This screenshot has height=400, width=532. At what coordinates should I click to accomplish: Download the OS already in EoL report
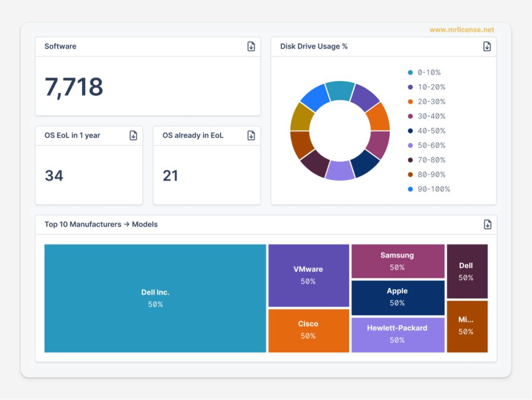pyautogui.click(x=251, y=135)
